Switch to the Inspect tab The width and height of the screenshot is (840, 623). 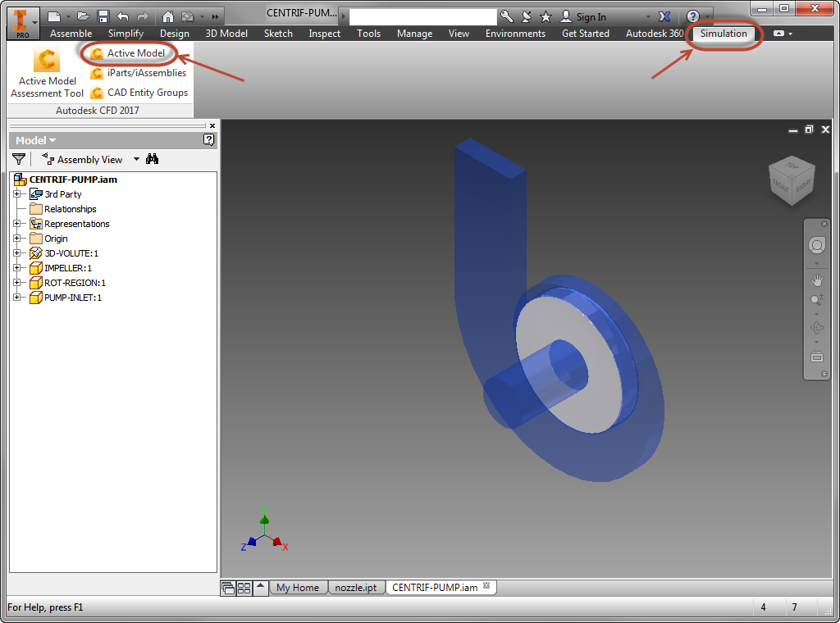click(x=325, y=33)
